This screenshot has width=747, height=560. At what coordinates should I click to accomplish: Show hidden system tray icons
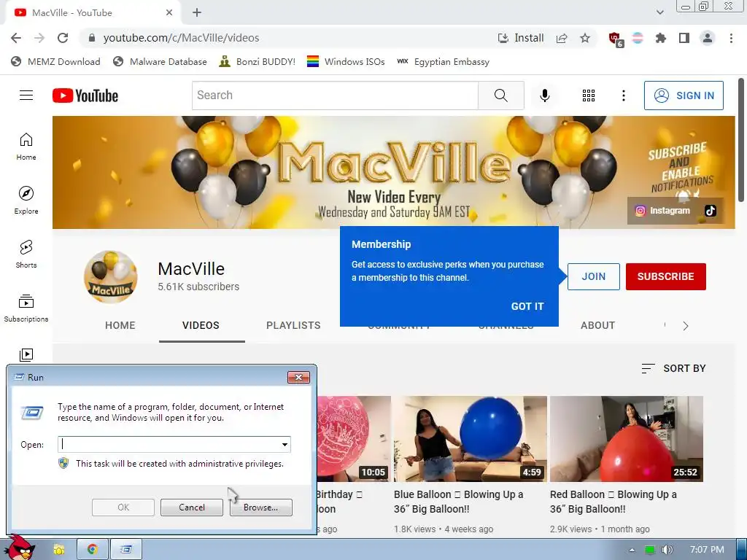632,550
